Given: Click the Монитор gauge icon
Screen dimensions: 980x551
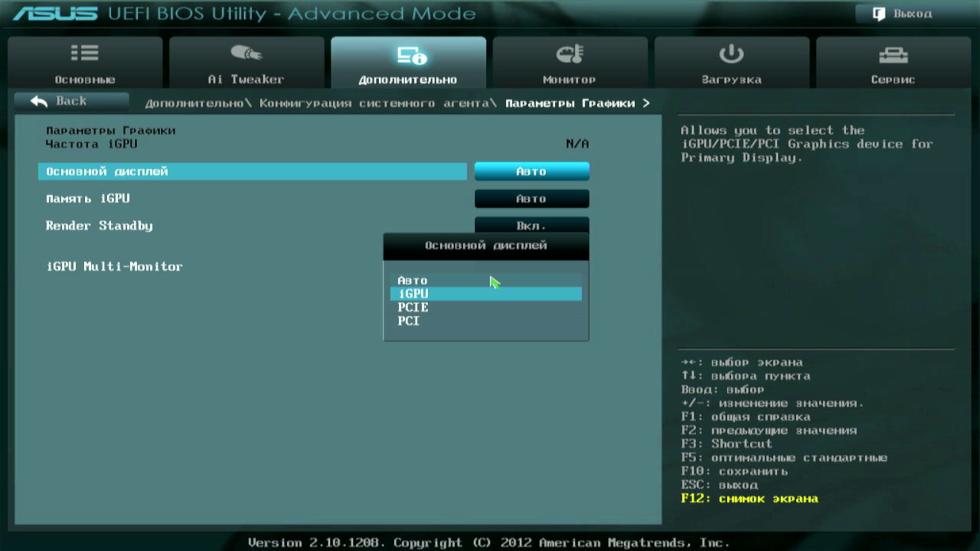Looking at the screenshot, I should (570, 54).
